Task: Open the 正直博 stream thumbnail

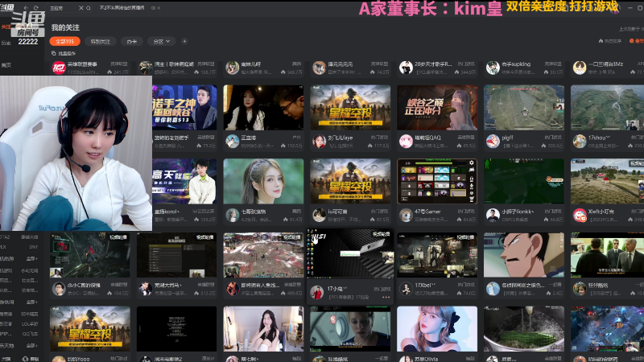Action: pos(263,108)
